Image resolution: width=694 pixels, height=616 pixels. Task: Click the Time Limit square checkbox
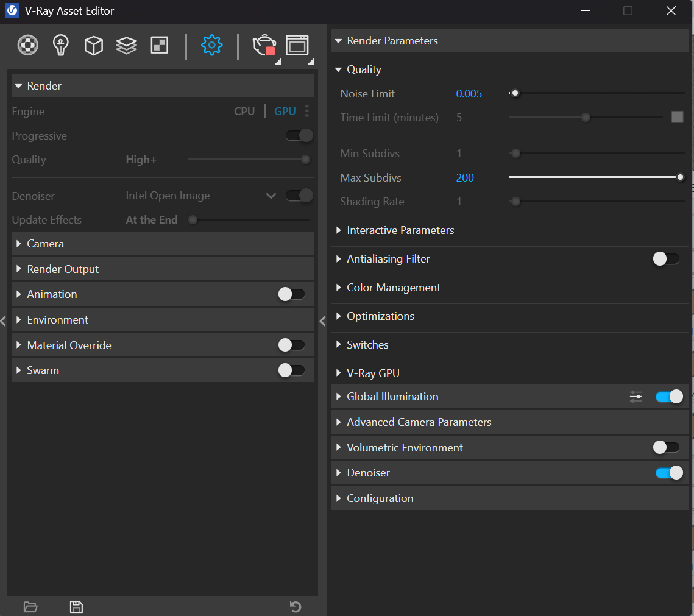[677, 117]
